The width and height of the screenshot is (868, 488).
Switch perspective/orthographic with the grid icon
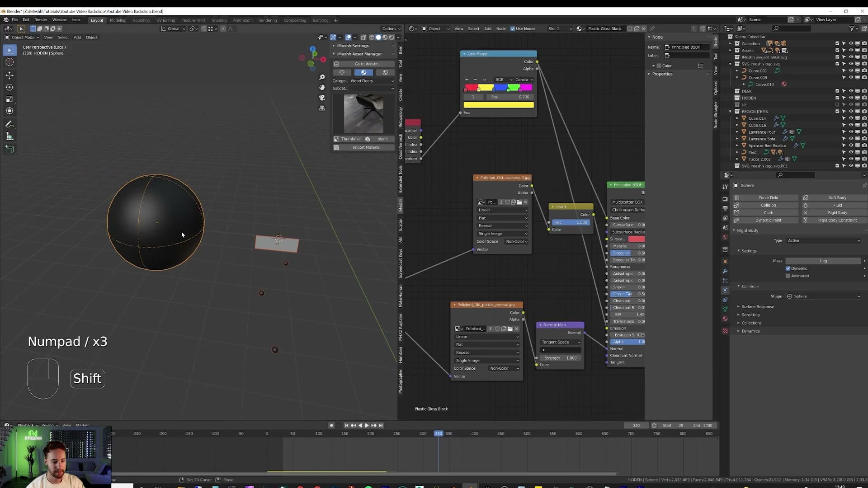[x=322, y=108]
